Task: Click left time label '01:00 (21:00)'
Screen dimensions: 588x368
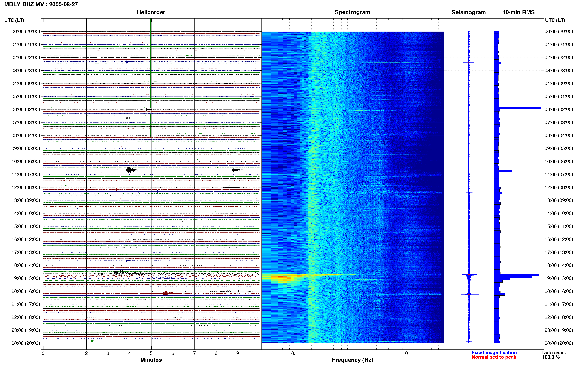Action: 26,45
